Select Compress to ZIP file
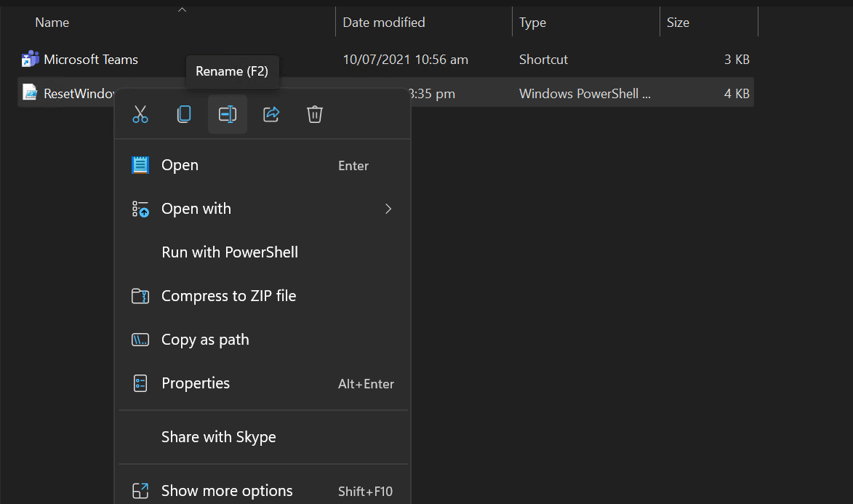This screenshot has height=504, width=853. click(263, 295)
